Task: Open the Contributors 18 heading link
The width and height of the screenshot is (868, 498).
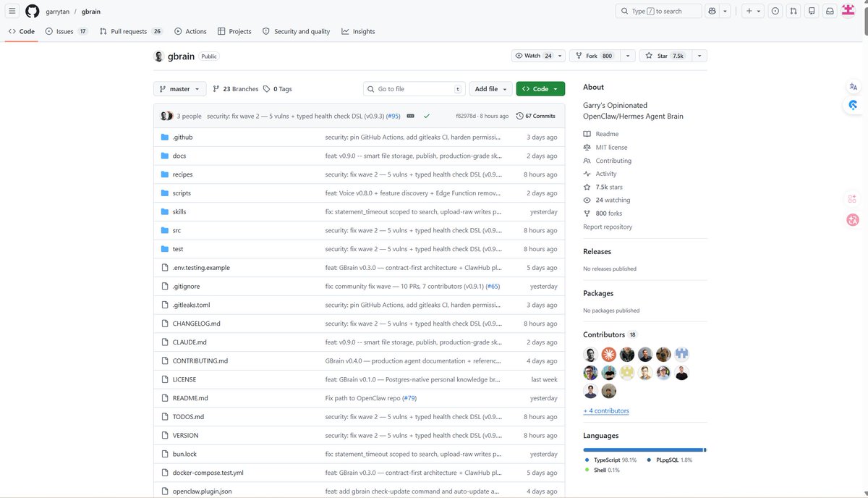Action: click(610, 334)
